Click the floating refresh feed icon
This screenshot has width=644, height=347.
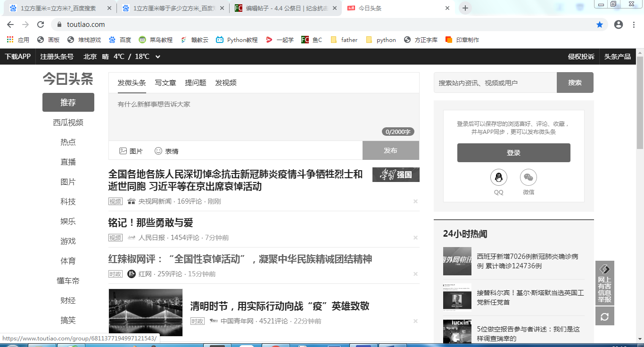tap(605, 316)
